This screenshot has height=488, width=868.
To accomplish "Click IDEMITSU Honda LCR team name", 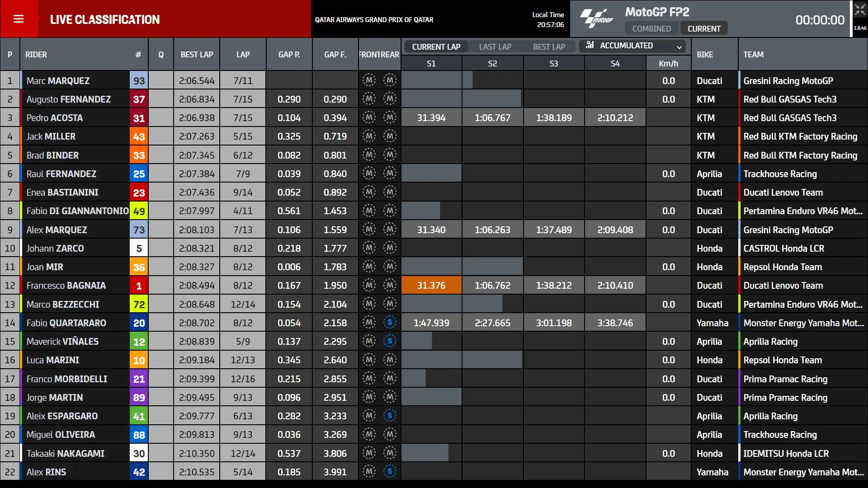I will click(786, 453).
